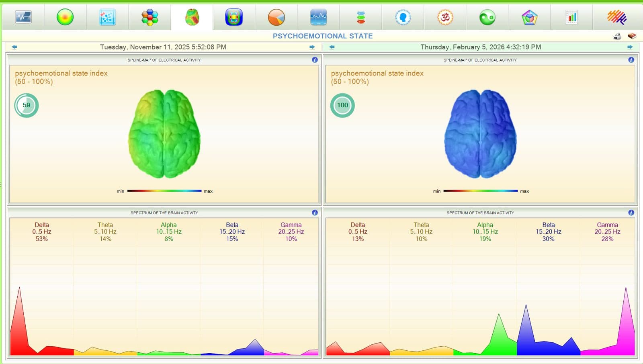The height and width of the screenshot is (364, 643).
Task: Click the right Gamma 28% label
Action: [607, 232]
